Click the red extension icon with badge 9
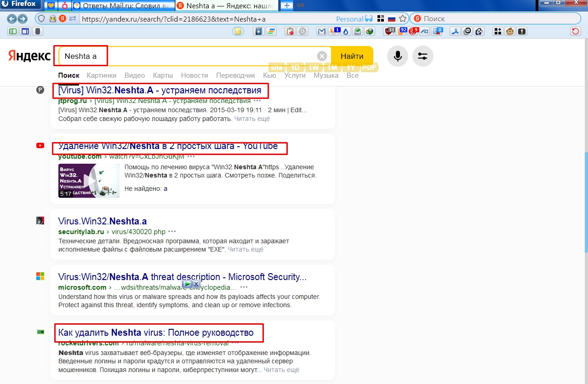 click(413, 31)
